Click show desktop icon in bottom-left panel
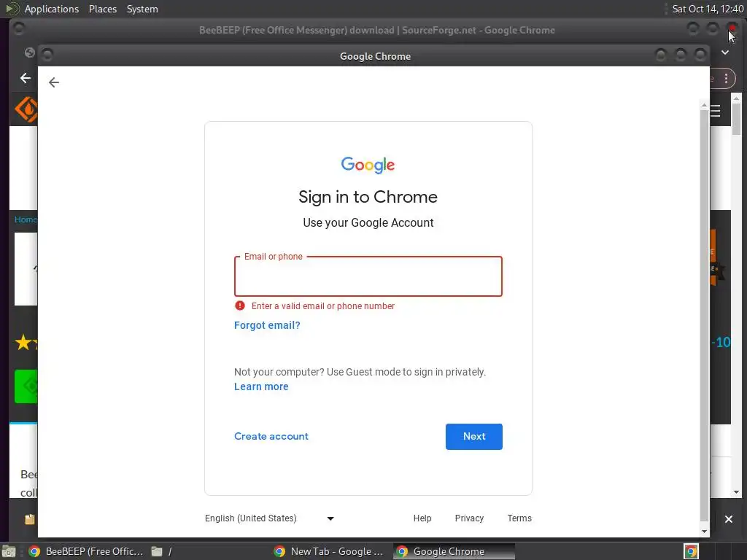 pyautogui.click(x=9, y=551)
